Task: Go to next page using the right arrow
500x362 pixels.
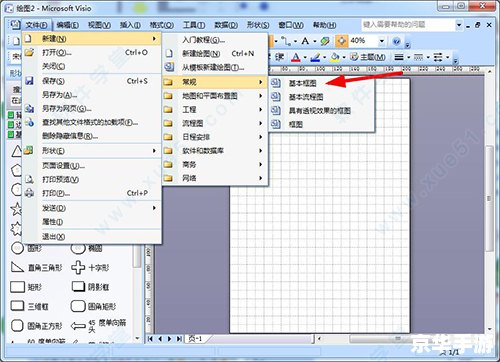Action: point(169,339)
